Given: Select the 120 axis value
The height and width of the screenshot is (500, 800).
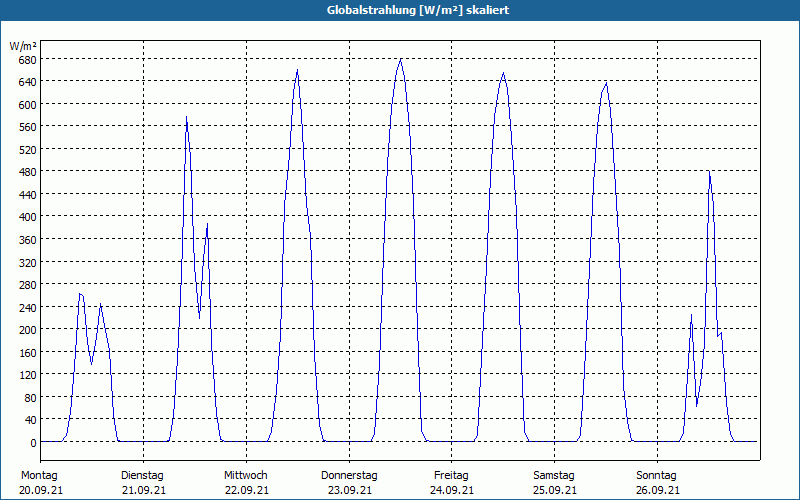Looking at the screenshot, I should [27, 375].
